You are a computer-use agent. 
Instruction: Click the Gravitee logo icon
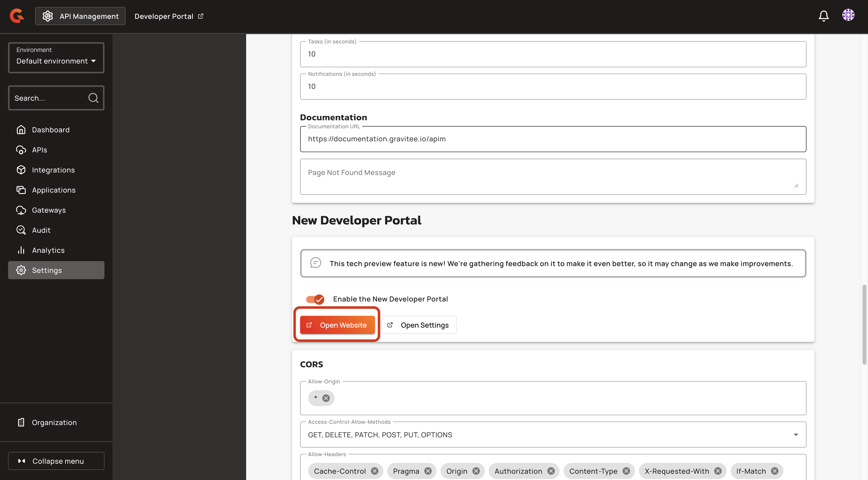coord(17,16)
